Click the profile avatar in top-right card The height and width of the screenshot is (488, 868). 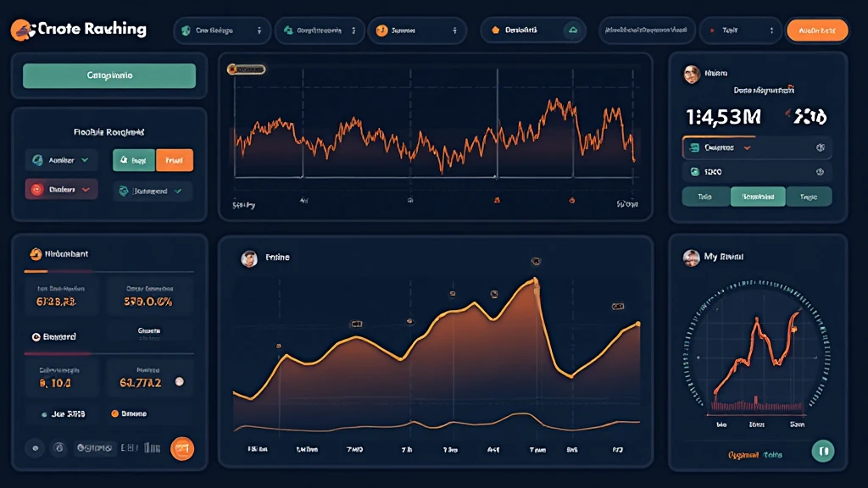click(692, 75)
